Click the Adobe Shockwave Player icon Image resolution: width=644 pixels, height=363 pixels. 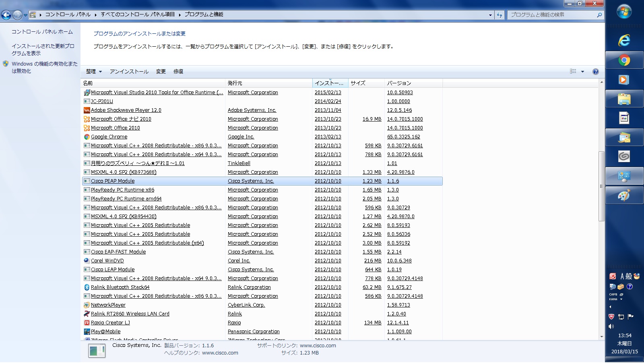(87, 110)
